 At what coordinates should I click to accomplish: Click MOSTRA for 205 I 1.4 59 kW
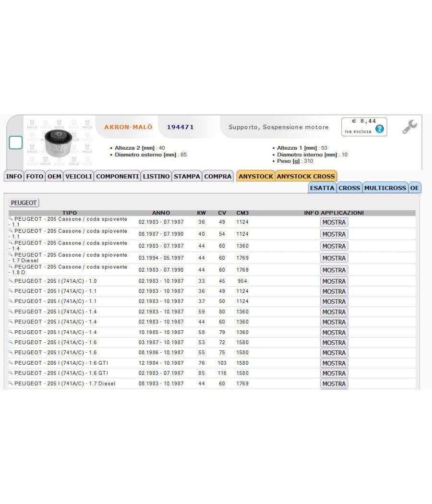[334, 312]
